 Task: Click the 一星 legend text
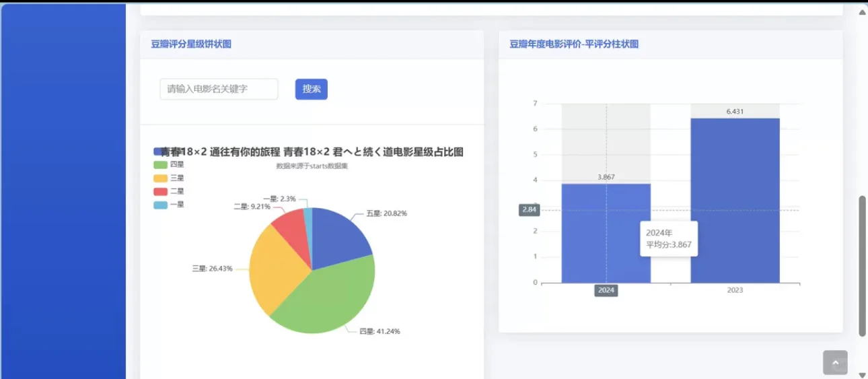(x=177, y=205)
